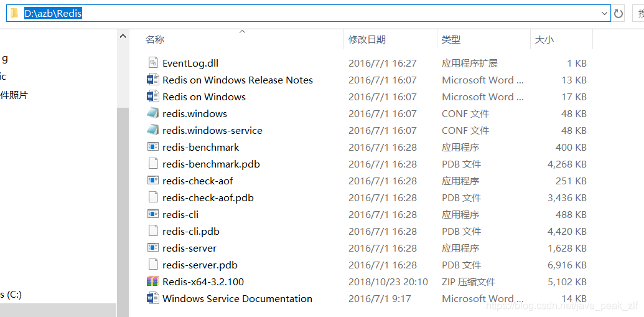Click the navigation pane scroll up arrow
644x317 pixels.
(123, 36)
